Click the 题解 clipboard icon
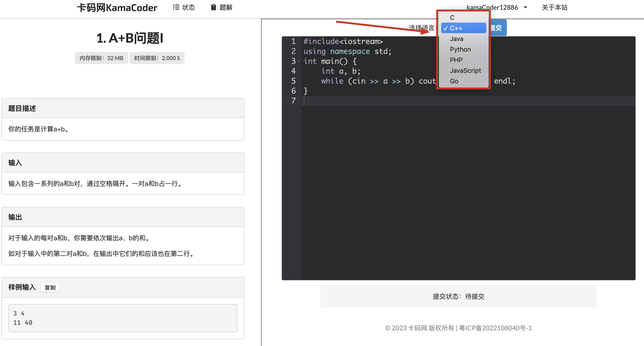Viewport: 644px width, 346px height. tap(213, 7)
